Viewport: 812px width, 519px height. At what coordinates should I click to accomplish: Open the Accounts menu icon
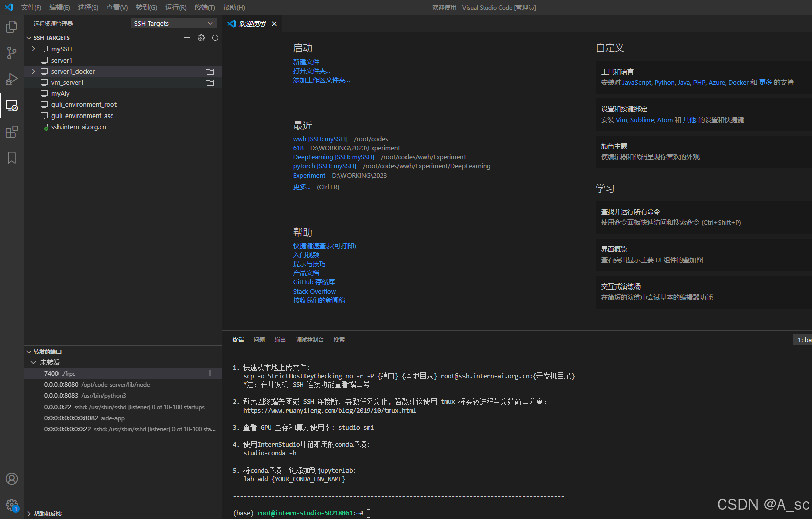click(11, 479)
